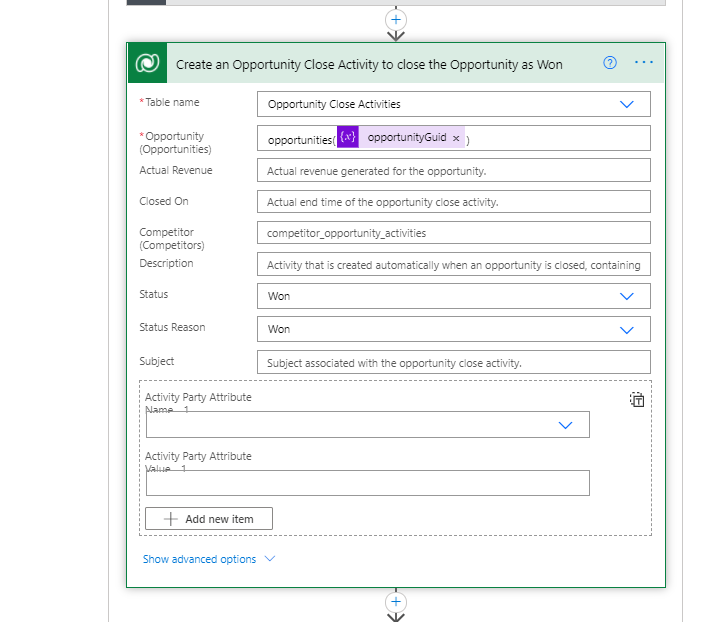Click the Activity Party Attribute Value field
The image size is (728, 622).
point(368,483)
